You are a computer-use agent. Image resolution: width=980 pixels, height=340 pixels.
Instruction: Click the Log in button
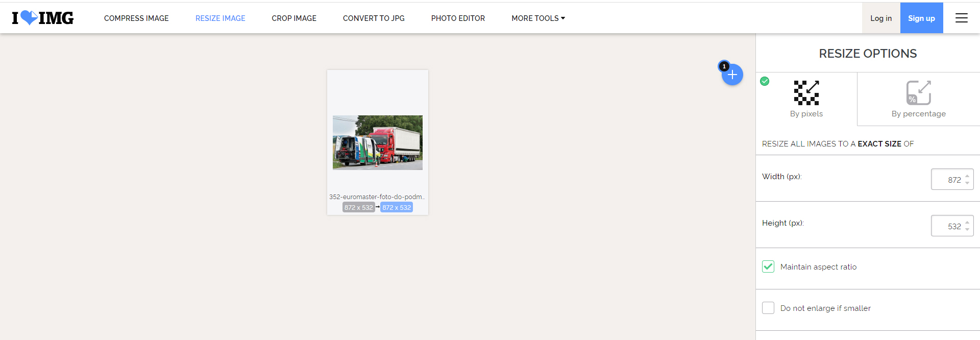(x=881, y=18)
